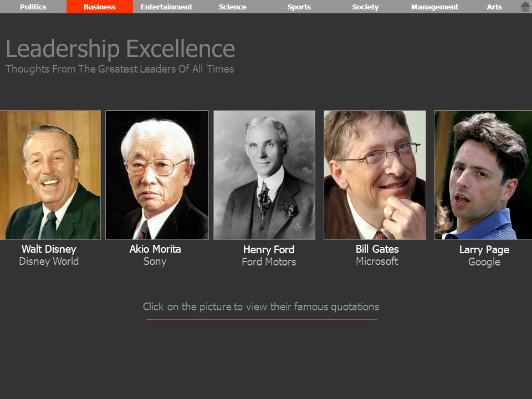Screen dimensions: 532x399
Task: Select the Business tab
Action: pyautogui.click(x=100, y=7)
